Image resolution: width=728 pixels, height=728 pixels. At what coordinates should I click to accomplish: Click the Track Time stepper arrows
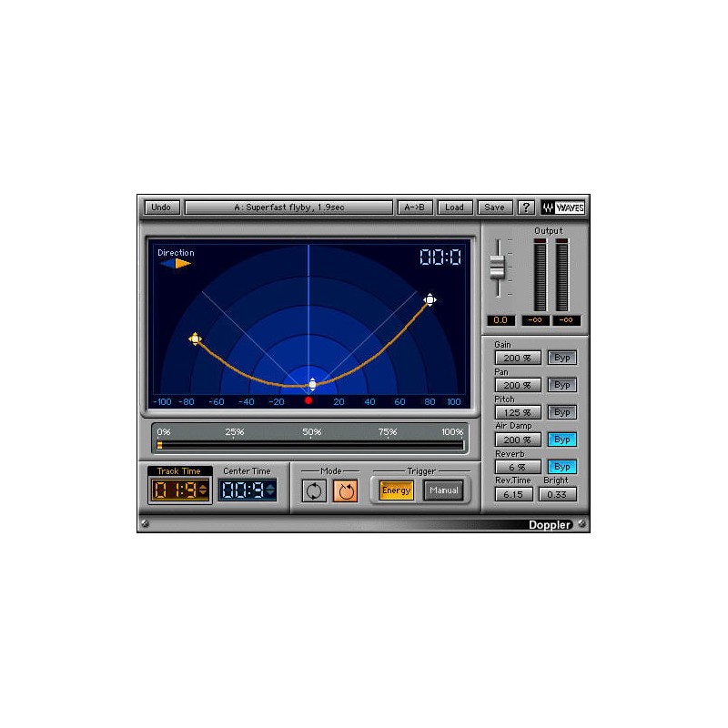click(x=202, y=490)
